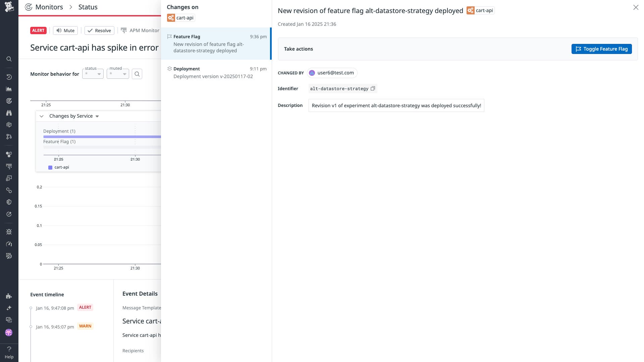This screenshot has height=362, width=644.
Task: Toggle the cart-api series in chart legend
Action: coord(59,167)
